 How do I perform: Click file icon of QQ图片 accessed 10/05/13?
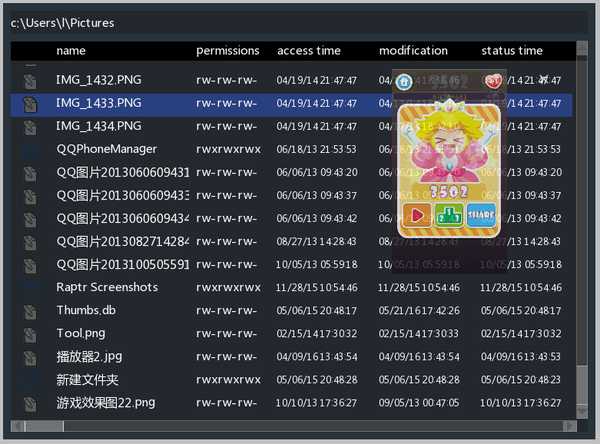pyautogui.click(x=30, y=266)
